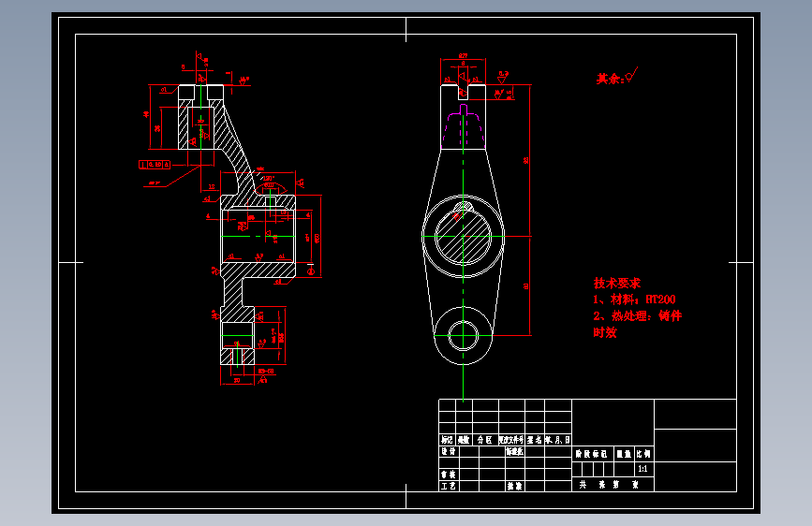This screenshot has height=526, width=812.
Task: Click the '审核' title block cell
Action: (x=449, y=475)
